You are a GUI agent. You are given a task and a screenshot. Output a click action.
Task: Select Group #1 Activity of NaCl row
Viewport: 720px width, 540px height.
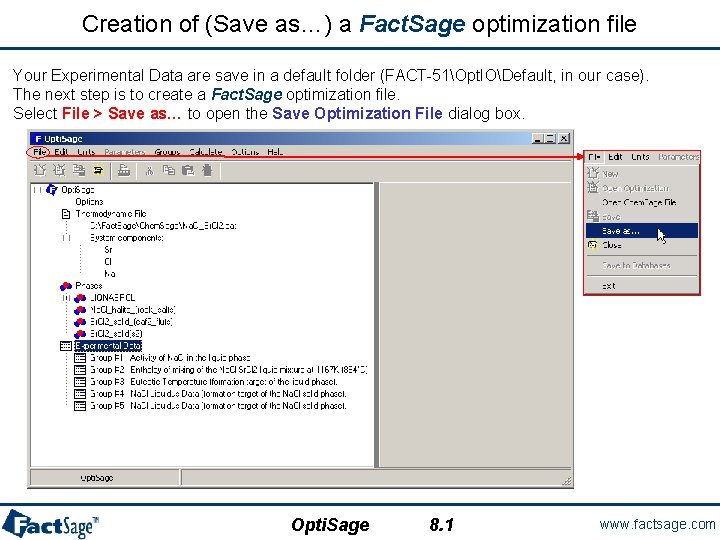point(170,358)
